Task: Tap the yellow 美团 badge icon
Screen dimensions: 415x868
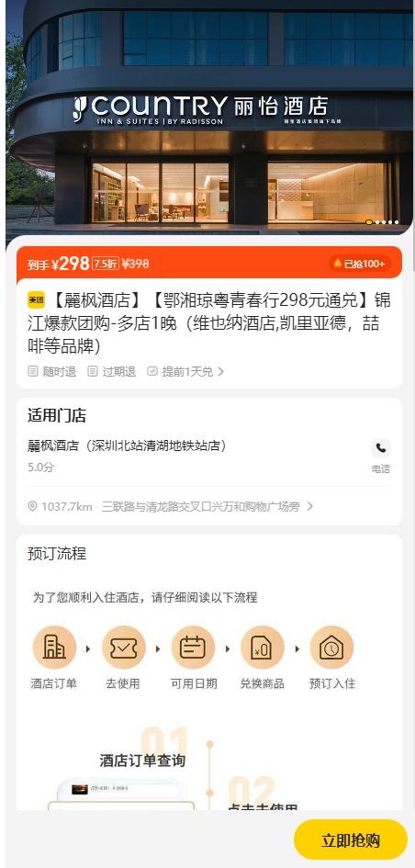Action: pyautogui.click(x=36, y=300)
